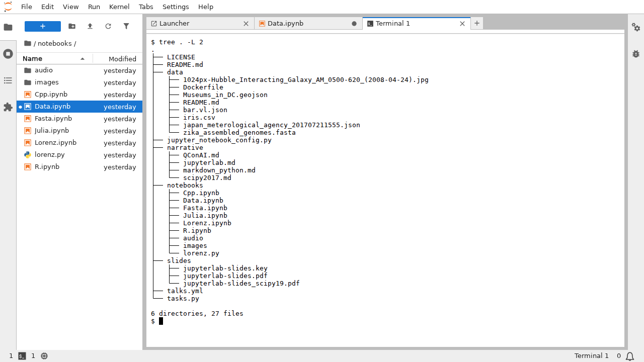
Task: Click the JupyterLab logo
Action: [x=8, y=7]
